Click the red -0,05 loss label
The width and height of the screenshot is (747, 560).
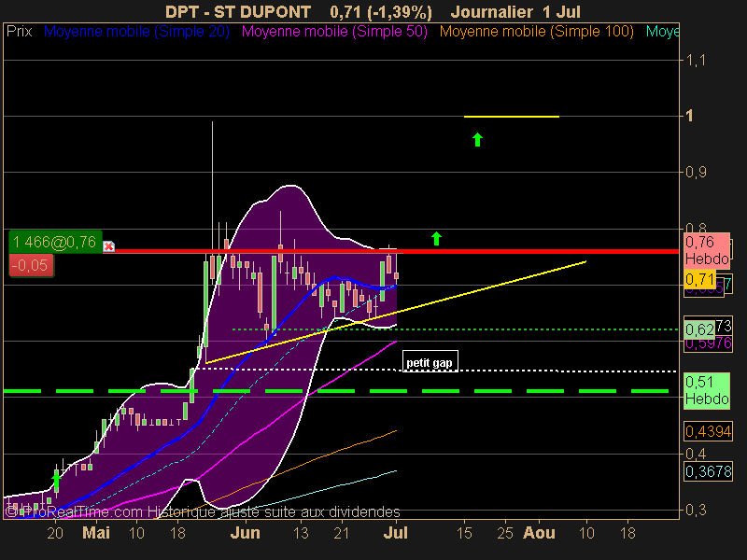tap(31, 265)
